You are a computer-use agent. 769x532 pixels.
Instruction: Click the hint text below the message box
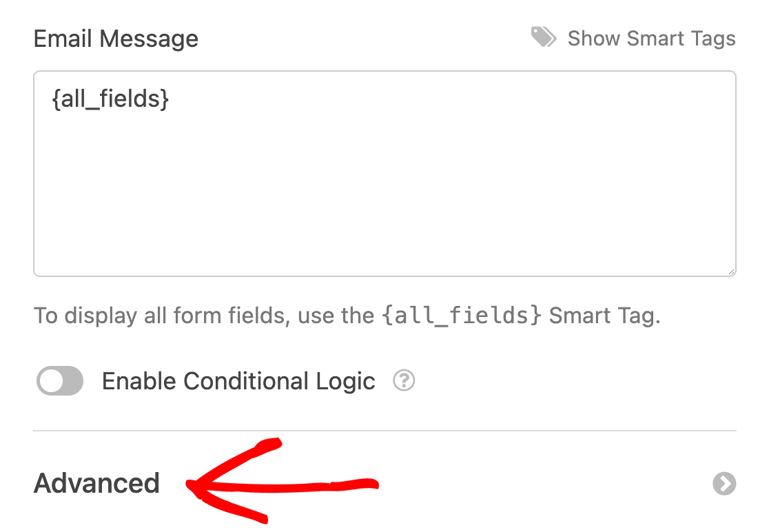point(347,316)
